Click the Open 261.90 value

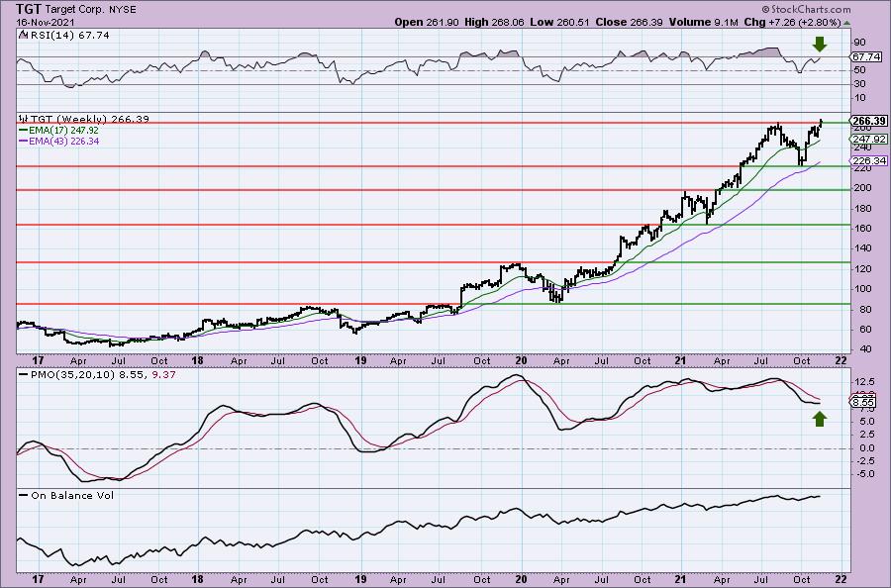[427, 22]
